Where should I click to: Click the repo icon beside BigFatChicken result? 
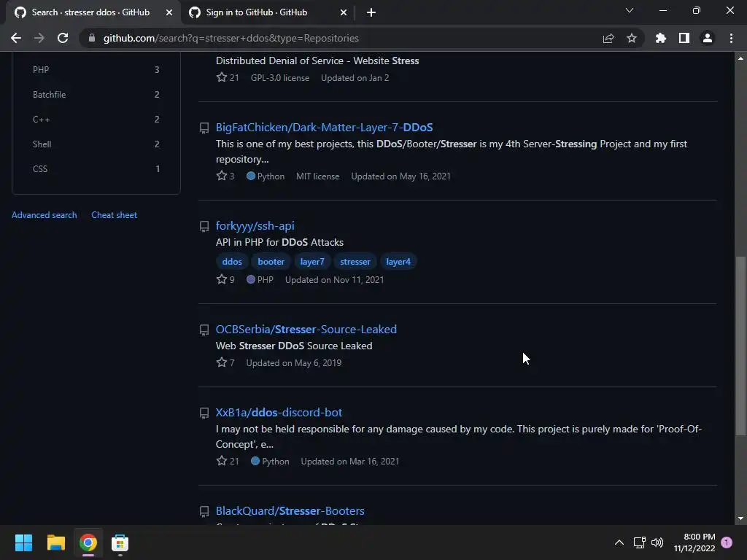pos(204,128)
